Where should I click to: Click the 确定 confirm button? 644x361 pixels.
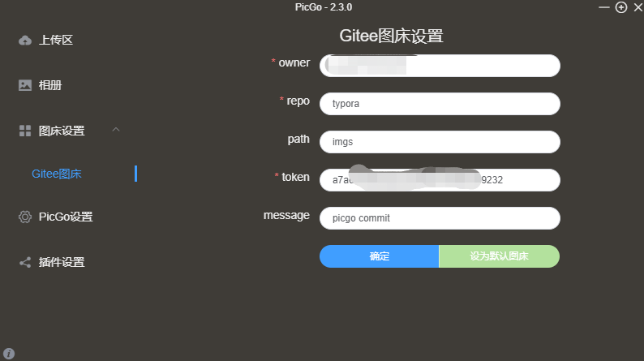click(379, 256)
